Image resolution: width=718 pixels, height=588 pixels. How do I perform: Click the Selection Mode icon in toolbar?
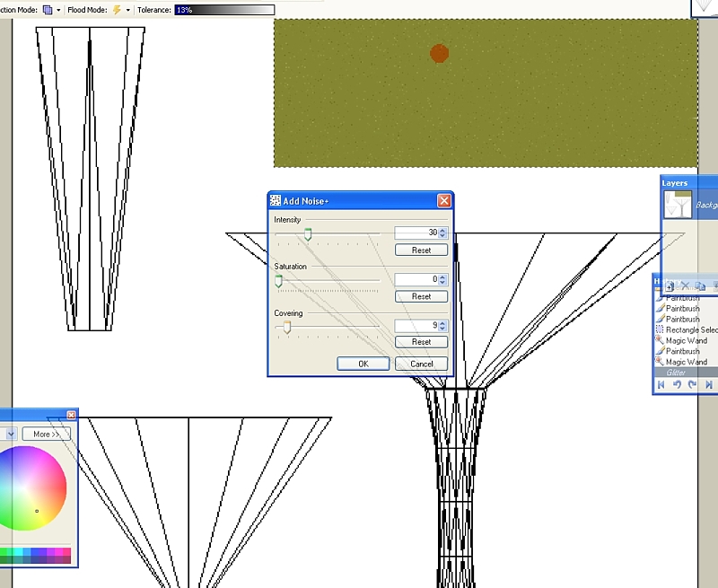tap(48, 10)
